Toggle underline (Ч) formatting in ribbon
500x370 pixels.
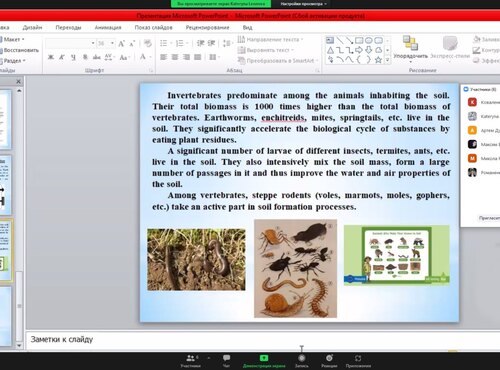[x=73, y=57]
